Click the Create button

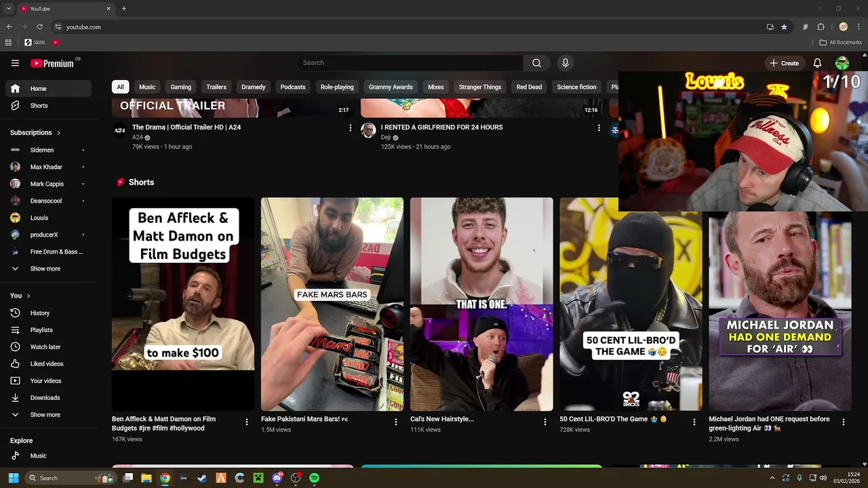click(784, 63)
